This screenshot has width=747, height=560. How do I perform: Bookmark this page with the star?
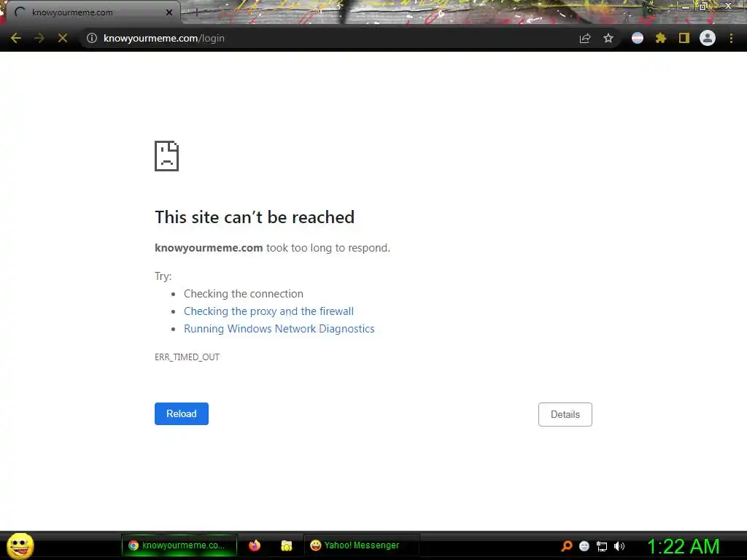tap(608, 38)
